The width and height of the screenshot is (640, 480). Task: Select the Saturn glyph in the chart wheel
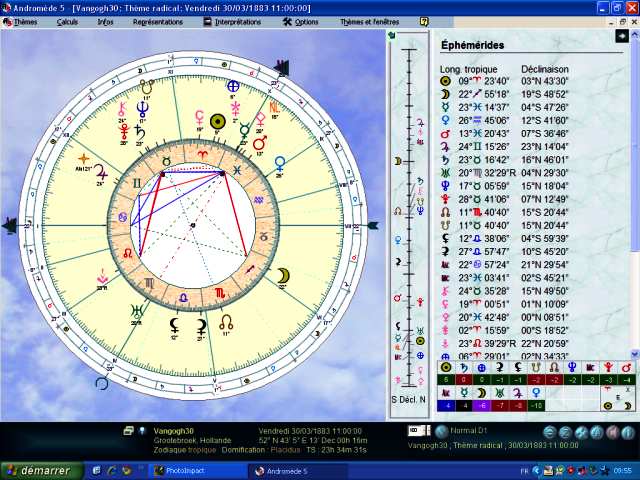point(140,132)
